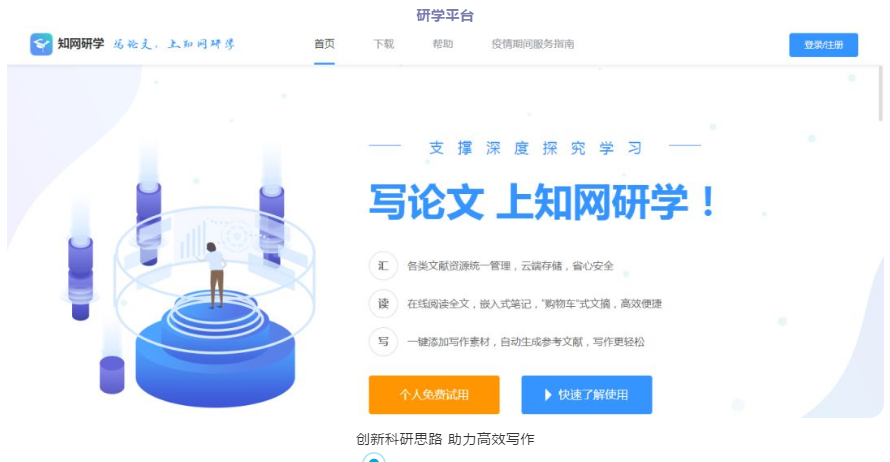The height and width of the screenshot is (462, 890).
Task: Click the blue circular indicator at the bottom
Action: [373, 457]
